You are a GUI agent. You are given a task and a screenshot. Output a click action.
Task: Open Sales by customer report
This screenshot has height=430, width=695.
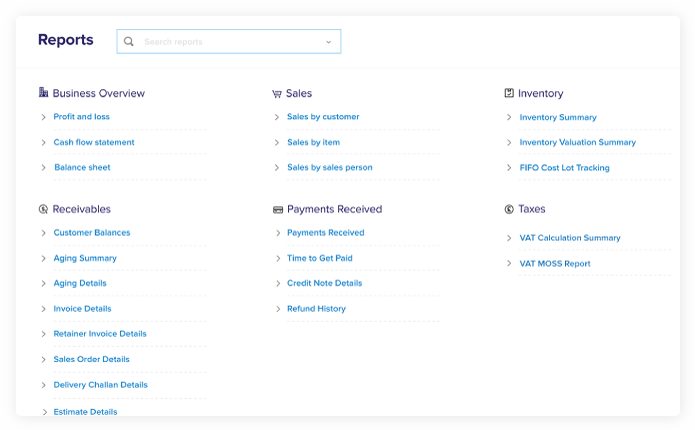tap(323, 117)
